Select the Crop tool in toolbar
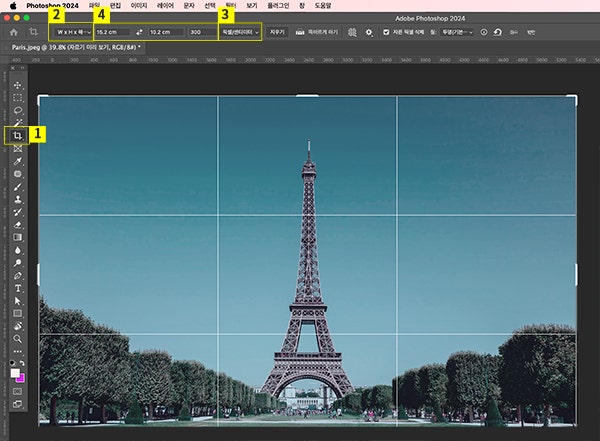600x441 pixels. (18, 135)
